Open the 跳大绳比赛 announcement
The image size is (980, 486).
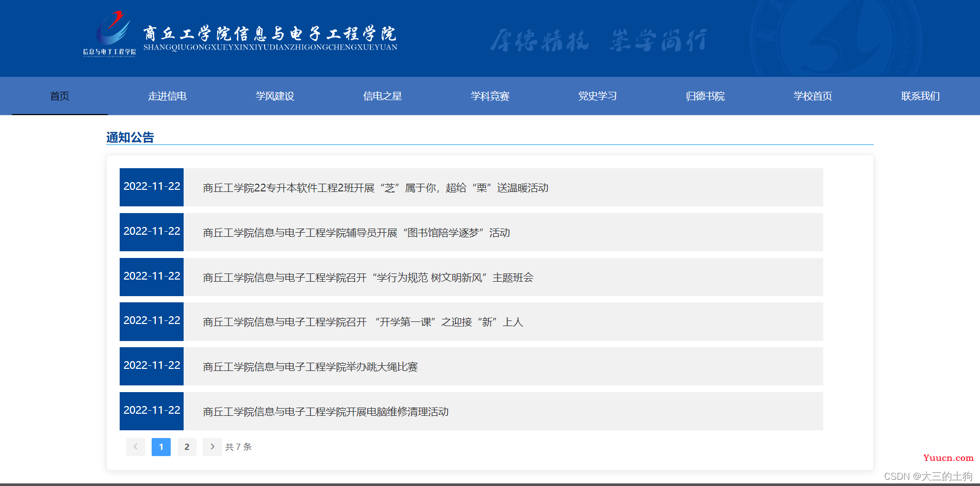coord(311,367)
